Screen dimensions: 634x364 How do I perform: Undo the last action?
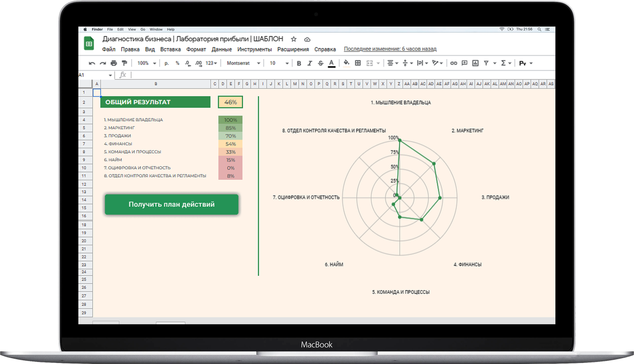[x=92, y=63]
